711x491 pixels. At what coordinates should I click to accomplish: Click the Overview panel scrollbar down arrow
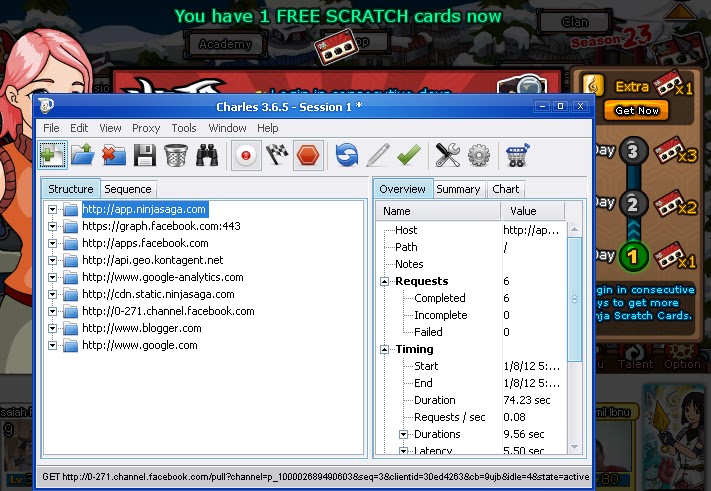point(575,447)
